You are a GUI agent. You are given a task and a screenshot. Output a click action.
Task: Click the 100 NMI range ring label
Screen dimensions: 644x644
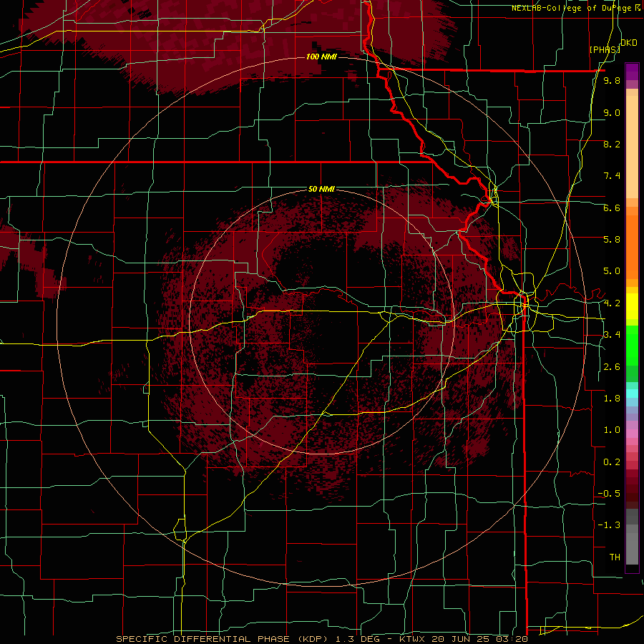(x=321, y=57)
